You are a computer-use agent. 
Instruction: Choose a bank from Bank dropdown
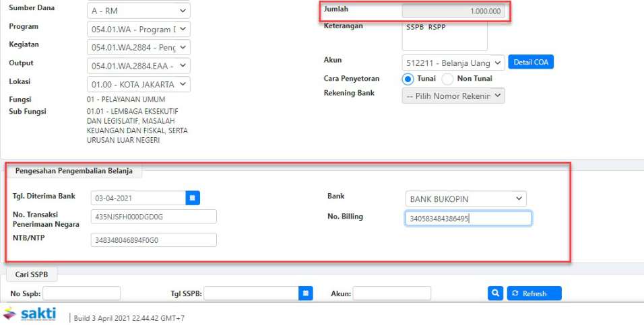point(465,198)
